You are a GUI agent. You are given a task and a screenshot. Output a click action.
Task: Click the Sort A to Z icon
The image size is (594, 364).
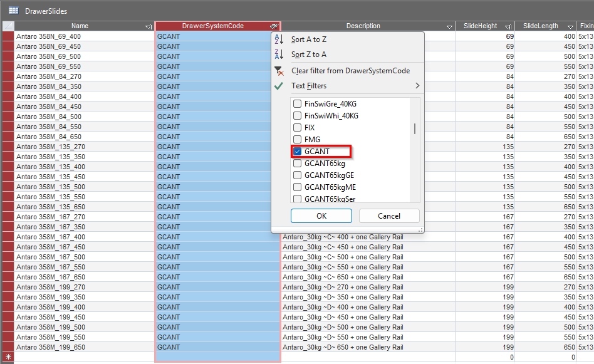pyautogui.click(x=279, y=39)
